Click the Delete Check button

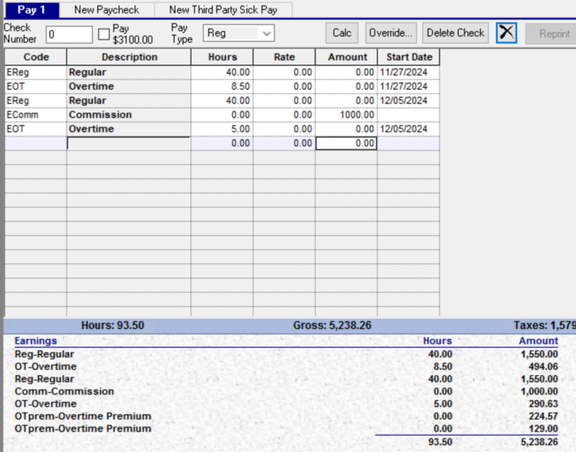(x=456, y=33)
